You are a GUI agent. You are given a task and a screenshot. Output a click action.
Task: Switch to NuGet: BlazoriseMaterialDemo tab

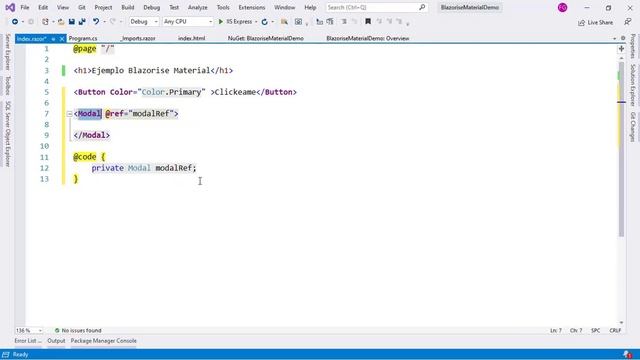pos(266,38)
